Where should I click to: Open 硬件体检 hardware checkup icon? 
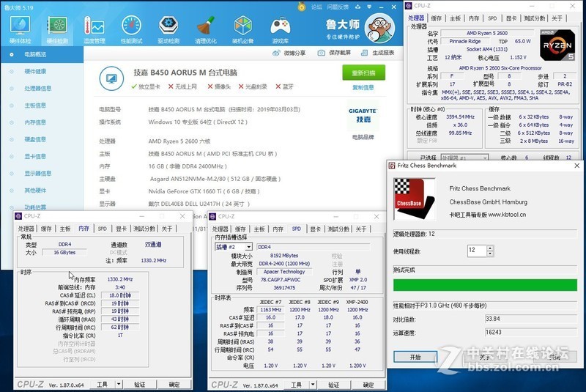pyautogui.click(x=21, y=30)
